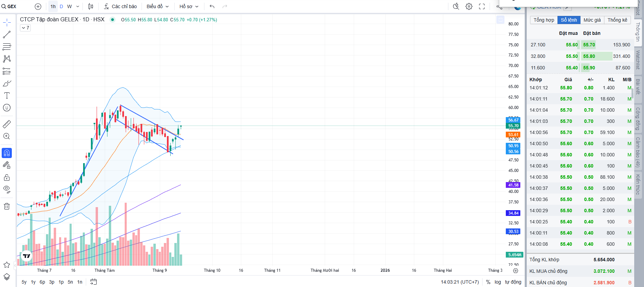Collapse the indicator legend showing 7
The height and width of the screenshot is (287, 644).
click(x=25, y=28)
